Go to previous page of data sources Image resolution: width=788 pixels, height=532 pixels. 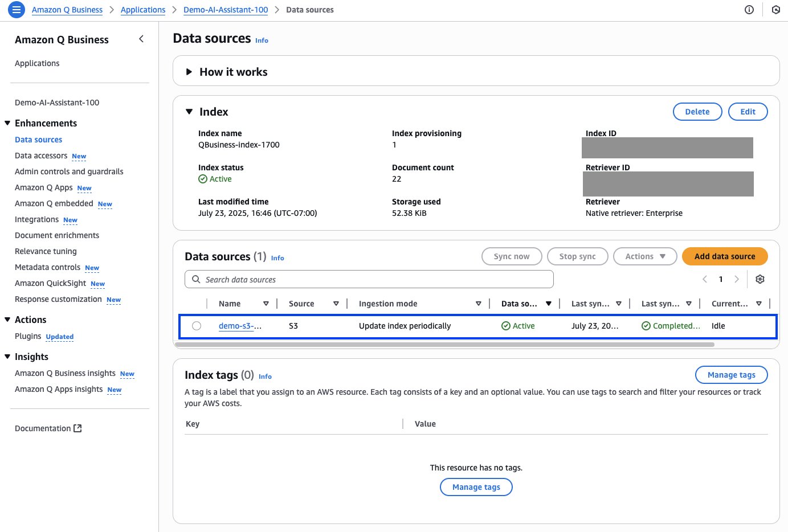coord(705,279)
